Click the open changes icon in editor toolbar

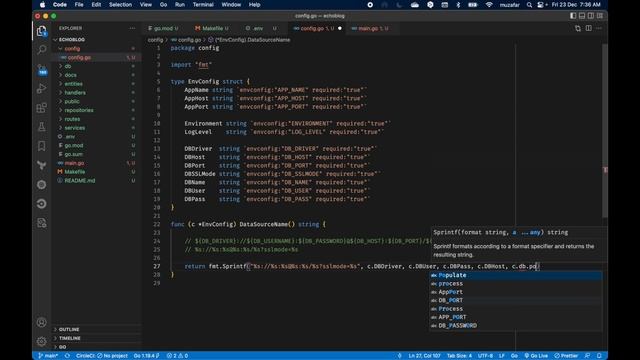point(578,28)
